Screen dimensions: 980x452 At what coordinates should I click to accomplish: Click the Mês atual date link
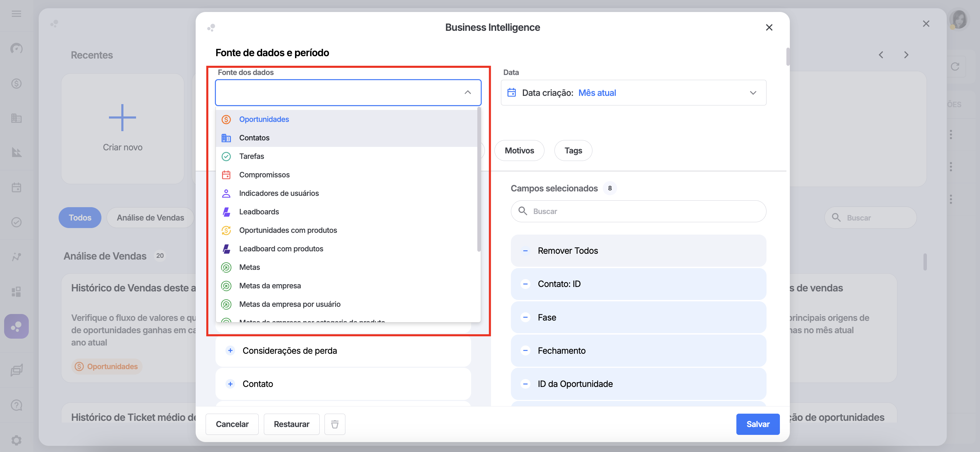597,93
